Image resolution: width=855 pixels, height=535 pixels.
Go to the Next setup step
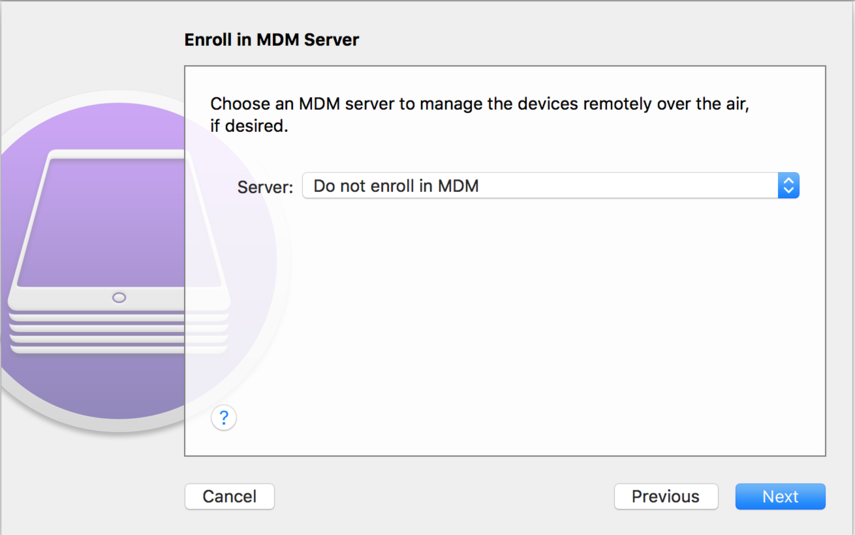point(780,497)
